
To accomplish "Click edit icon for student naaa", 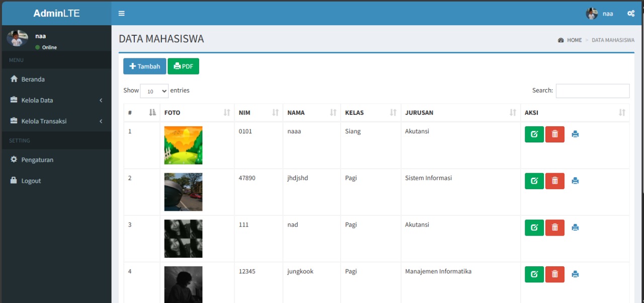I will tap(534, 134).
